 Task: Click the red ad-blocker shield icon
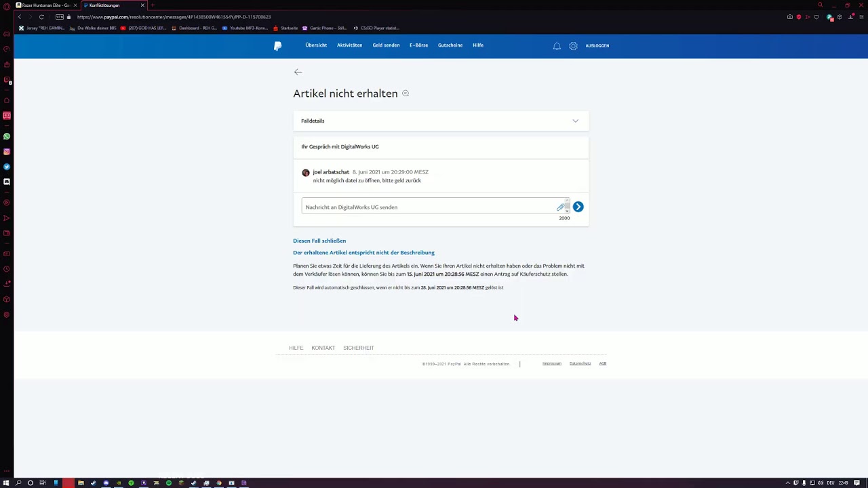point(799,17)
